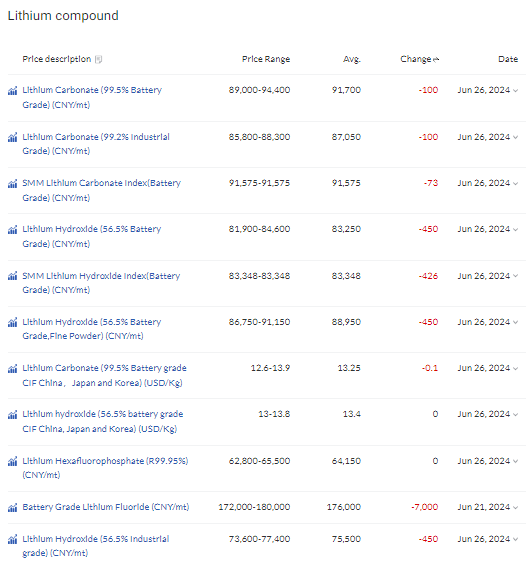The height and width of the screenshot is (563, 526).
Task: Select price range 89,000-94,400
Action: (x=259, y=90)
